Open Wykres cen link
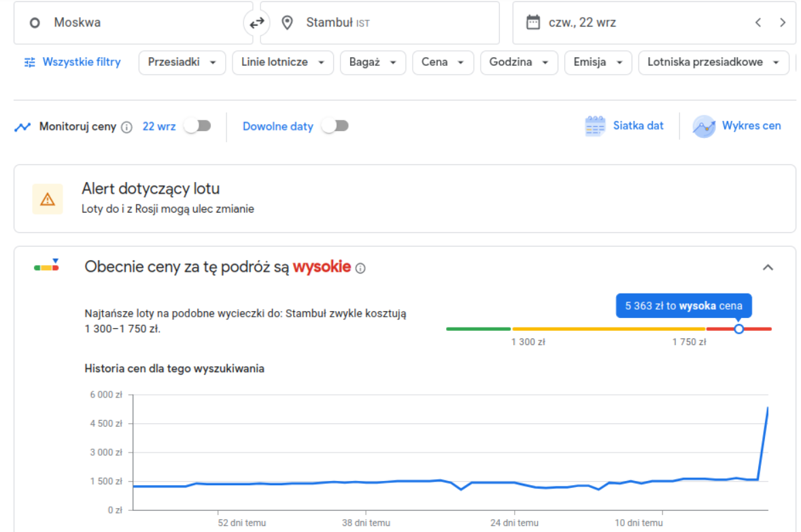Image resolution: width=801 pixels, height=532 pixels. pos(751,126)
